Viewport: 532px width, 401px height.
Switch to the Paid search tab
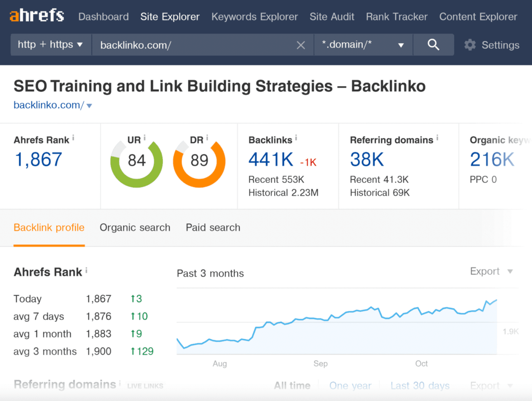click(213, 228)
